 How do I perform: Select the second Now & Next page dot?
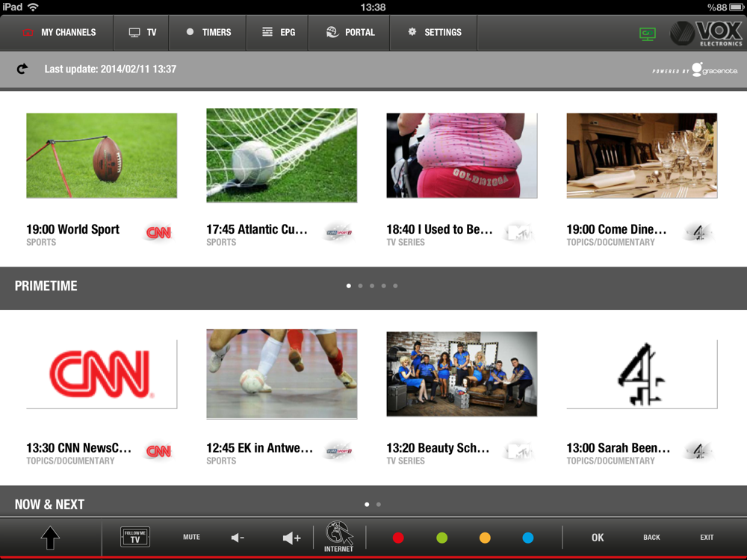tap(379, 504)
